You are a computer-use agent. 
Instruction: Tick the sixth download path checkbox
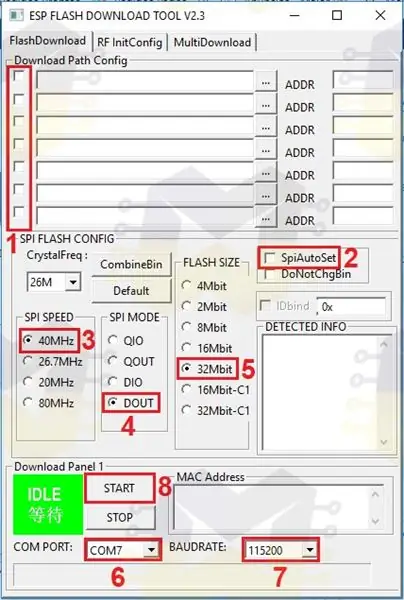(18, 189)
